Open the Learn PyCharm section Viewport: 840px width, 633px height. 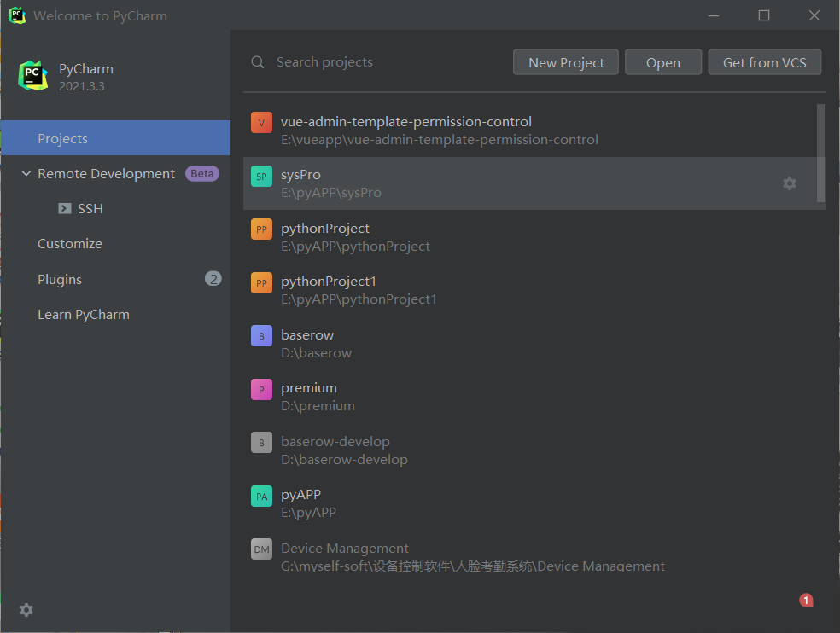[84, 315]
